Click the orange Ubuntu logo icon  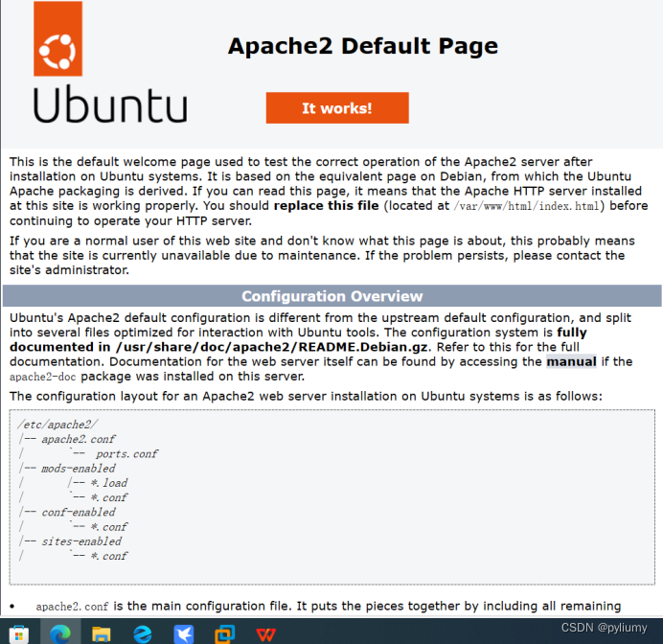coord(57,39)
